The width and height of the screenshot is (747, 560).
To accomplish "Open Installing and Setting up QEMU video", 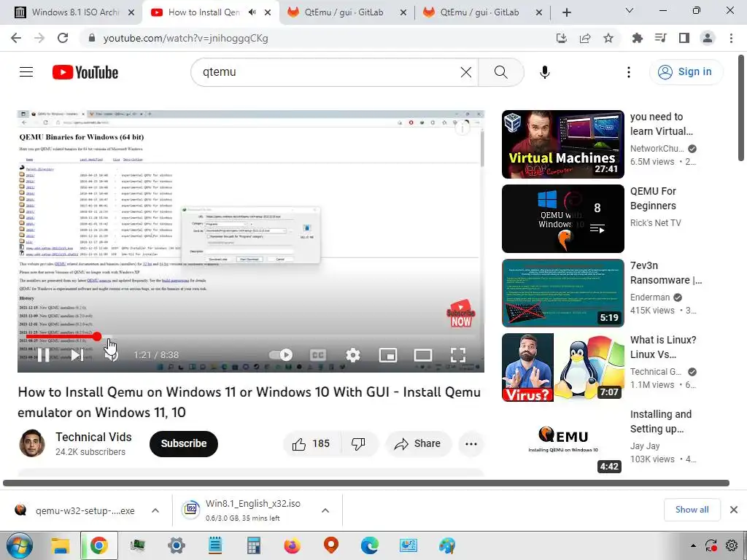I will 562,441.
